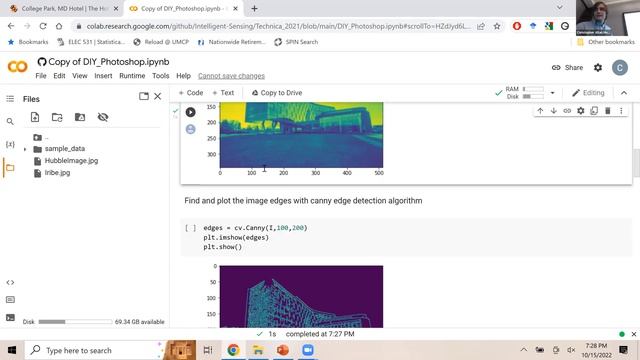The width and height of the screenshot is (640, 360).
Task: Open the Edit menu
Action: tap(59, 76)
